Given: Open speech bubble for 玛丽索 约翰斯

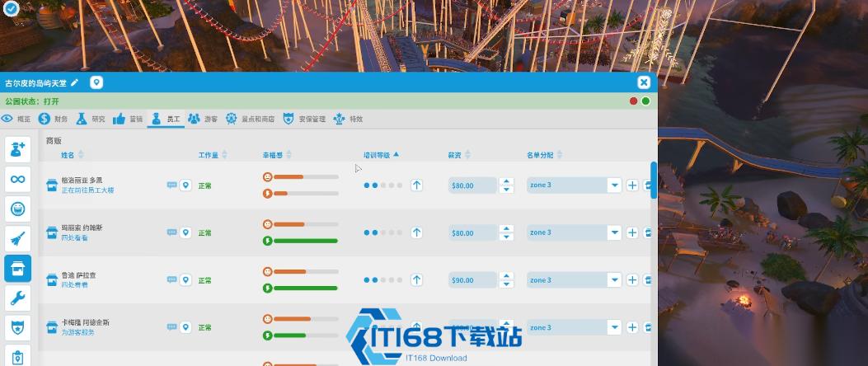Looking at the screenshot, I should pos(172,232).
